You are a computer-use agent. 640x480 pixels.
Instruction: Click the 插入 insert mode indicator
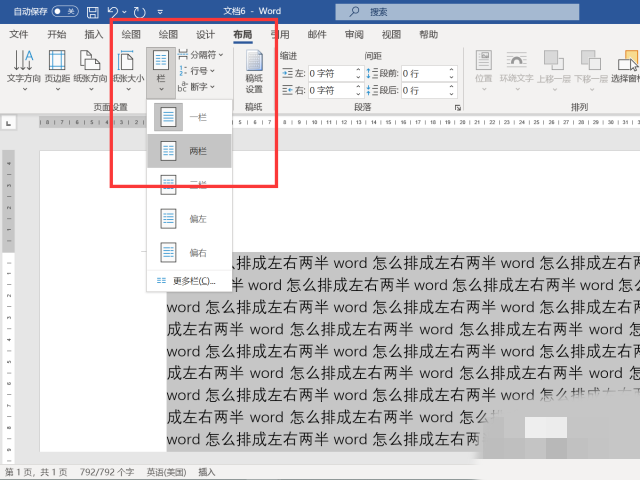207,472
